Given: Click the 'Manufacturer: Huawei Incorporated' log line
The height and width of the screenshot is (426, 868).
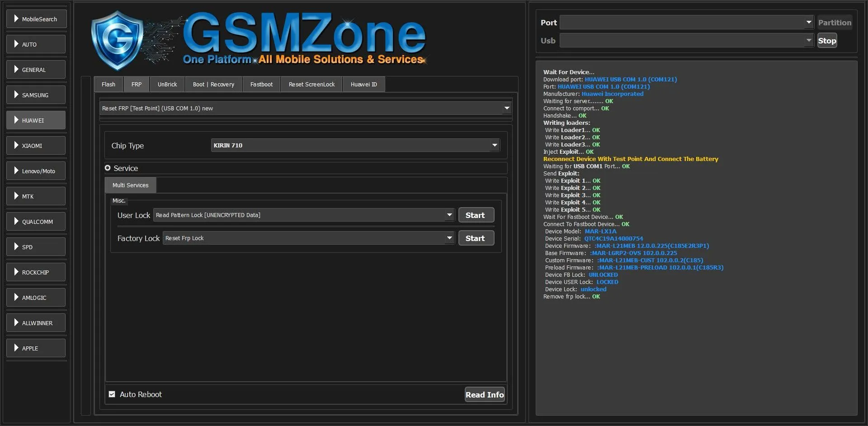Looking at the screenshot, I should (x=593, y=94).
